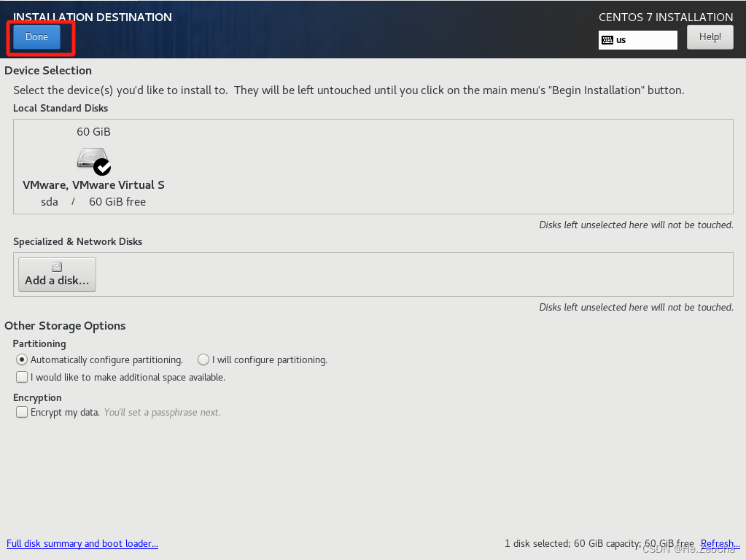This screenshot has width=746, height=560.
Task: Select the us keyboard layout field
Action: coord(637,40)
